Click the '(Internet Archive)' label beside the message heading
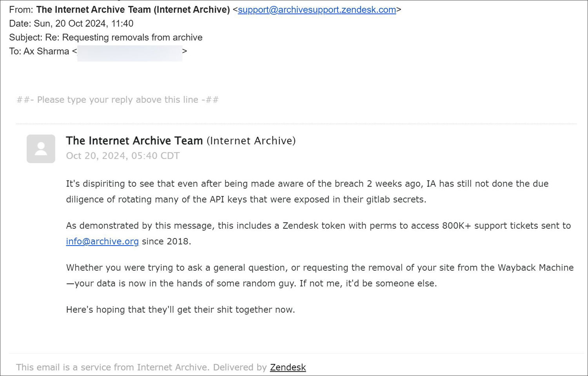This screenshot has height=376, width=588. pyautogui.click(x=251, y=141)
